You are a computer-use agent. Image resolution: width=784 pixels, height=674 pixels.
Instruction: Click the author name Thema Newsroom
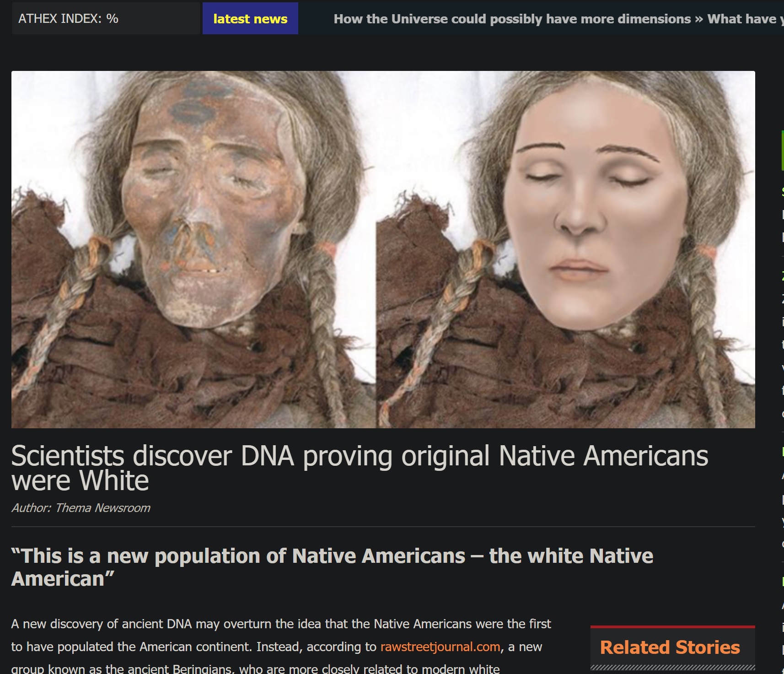coord(102,508)
